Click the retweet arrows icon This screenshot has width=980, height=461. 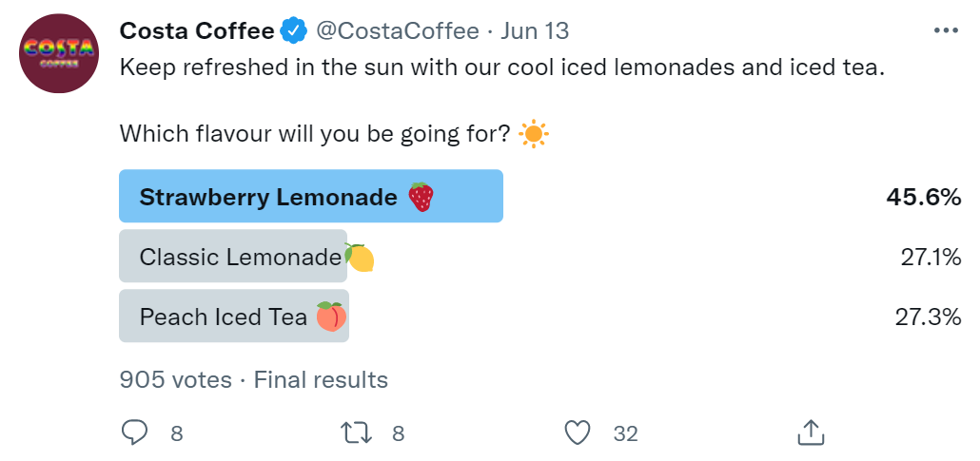coord(357,433)
